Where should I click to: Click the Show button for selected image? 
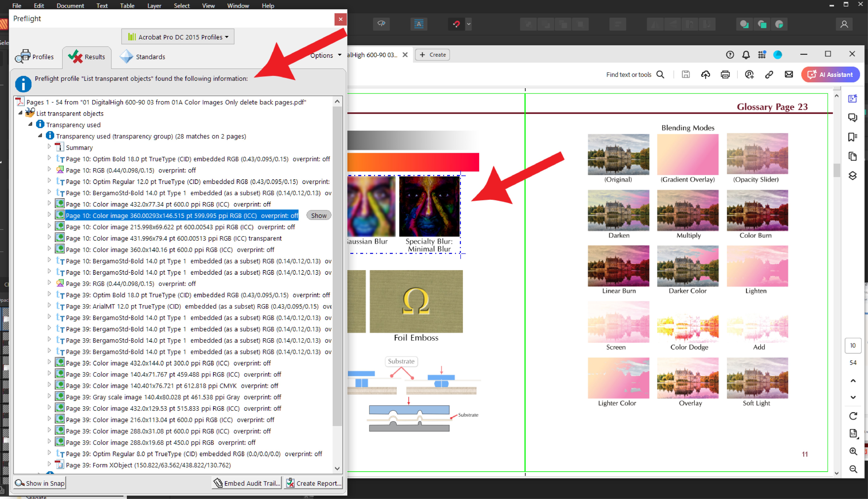click(x=319, y=215)
